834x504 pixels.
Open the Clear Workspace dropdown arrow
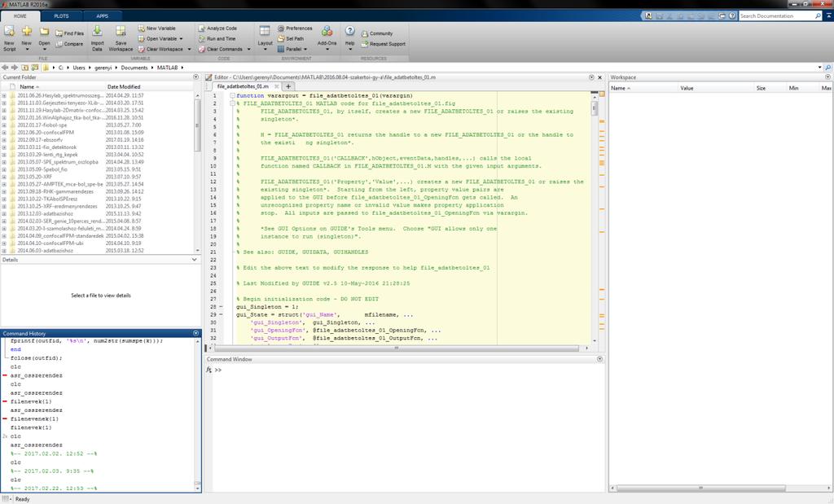pyautogui.click(x=189, y=49)
